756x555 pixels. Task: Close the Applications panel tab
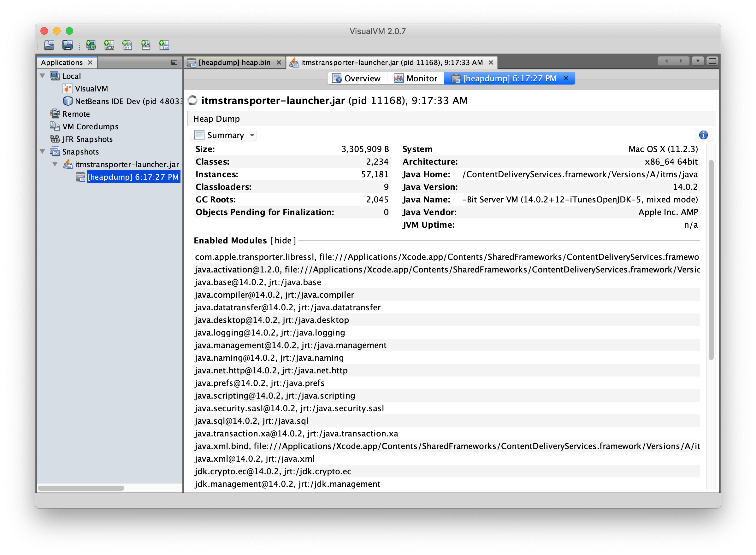click(x=90, y=62)
